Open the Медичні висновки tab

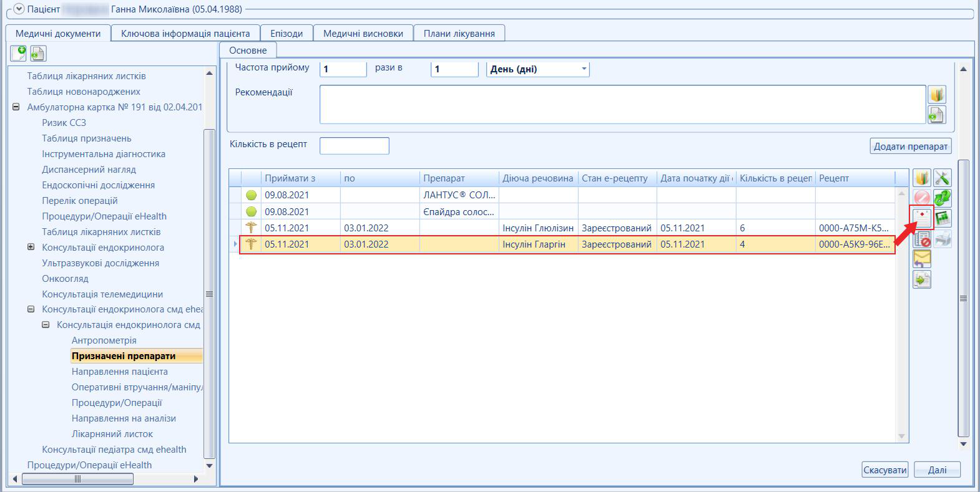pyautogui.click(x=363, y=34)
